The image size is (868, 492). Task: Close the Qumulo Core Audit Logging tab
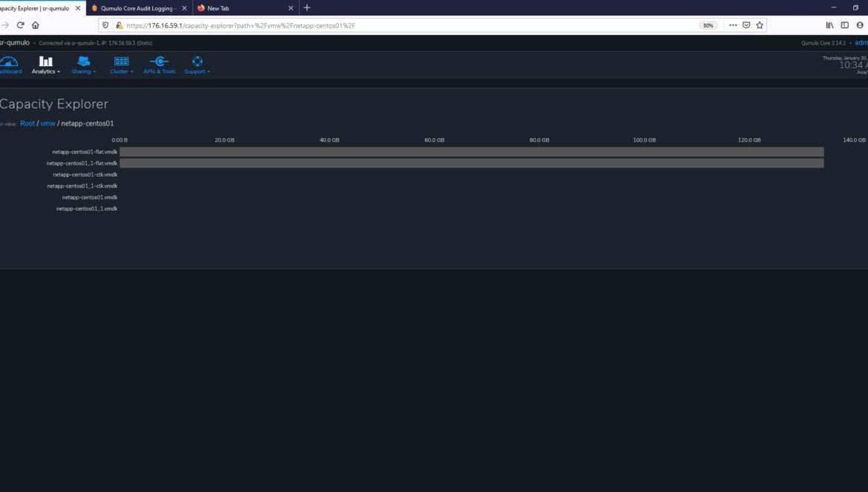tap(184, 8)
